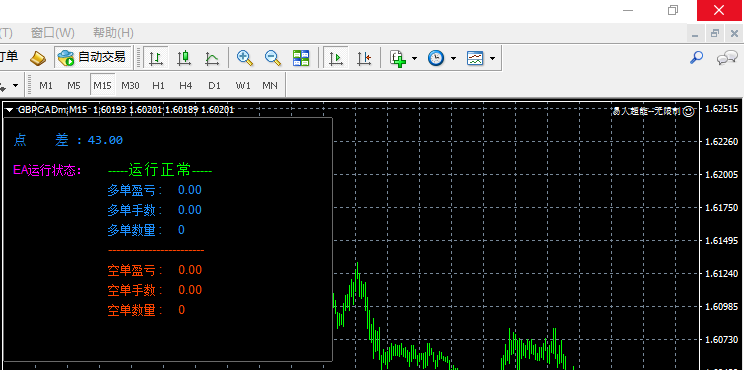Toggle chart auto scroll
The width and height of the screenshot is (744, 370).
tap(336, 58)
